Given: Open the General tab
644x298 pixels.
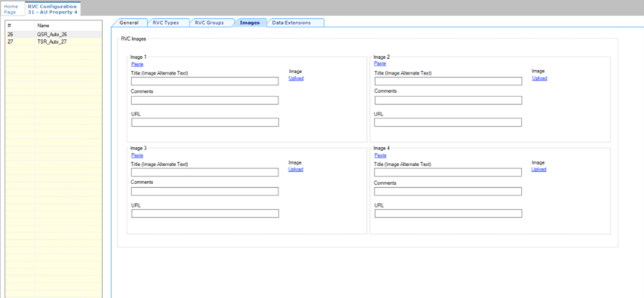Looking at the screenshot, I should [x=128, y=23].
